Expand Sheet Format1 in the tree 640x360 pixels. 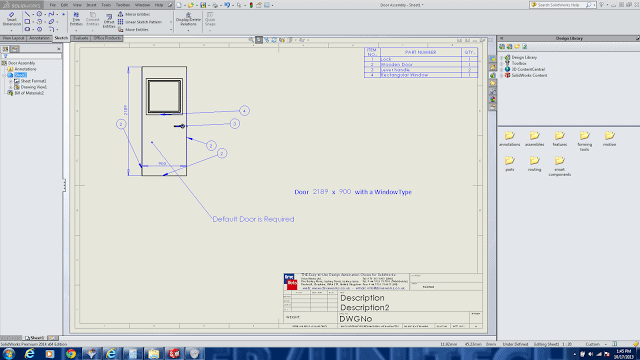11,81
